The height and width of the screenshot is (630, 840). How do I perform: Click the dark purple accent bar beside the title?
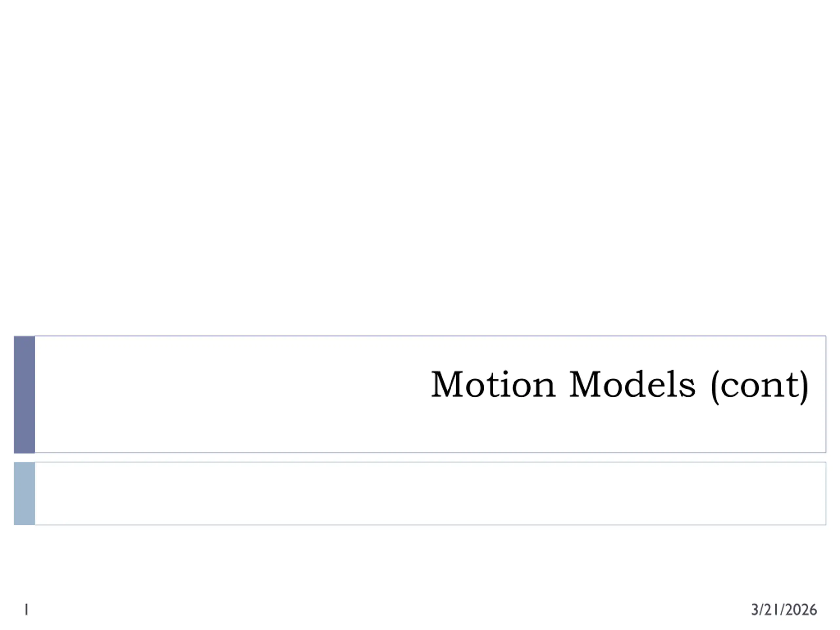[25, 394]
